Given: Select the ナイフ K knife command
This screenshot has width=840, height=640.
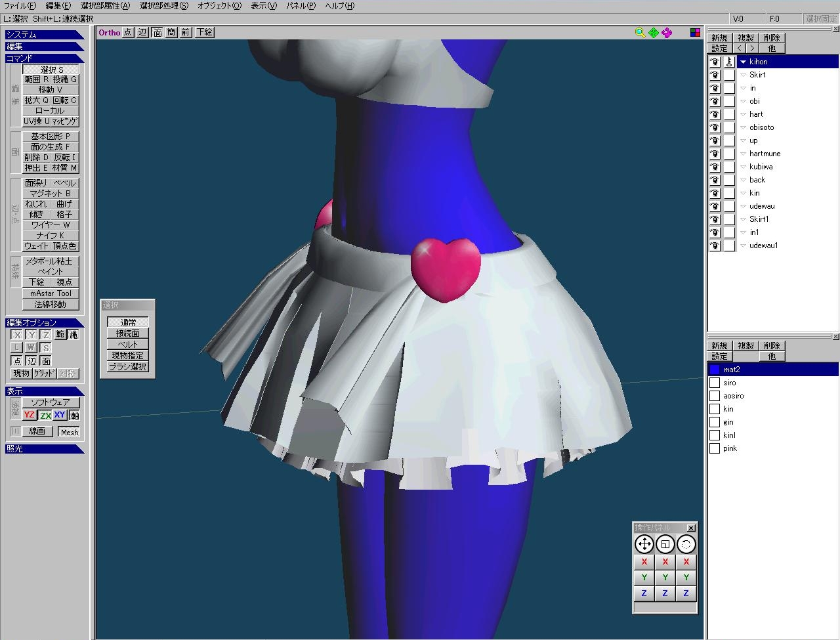Looking at the screenshot, I should click(51, 236).
